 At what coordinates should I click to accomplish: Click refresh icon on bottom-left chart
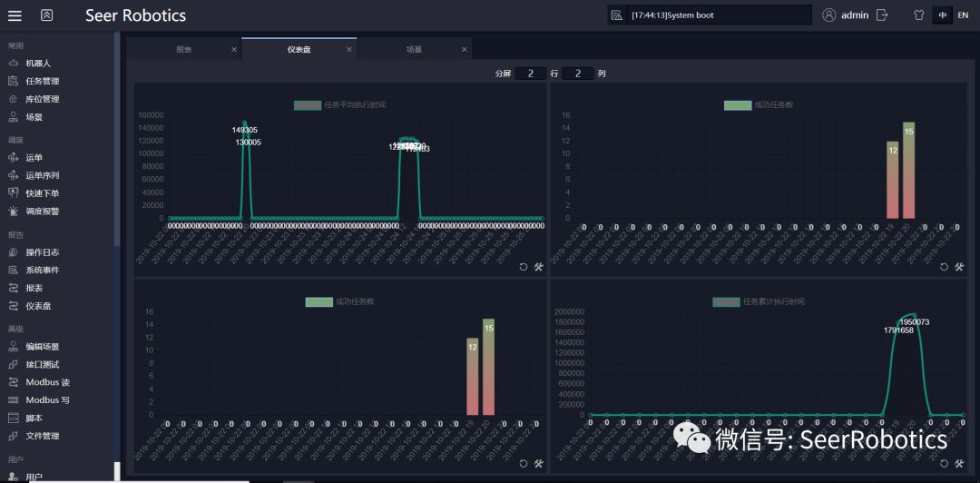tap(524, 464)
